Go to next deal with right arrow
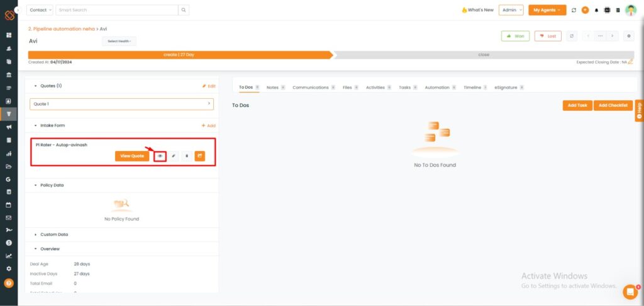The image size is (644, 306). pos(613,36)
